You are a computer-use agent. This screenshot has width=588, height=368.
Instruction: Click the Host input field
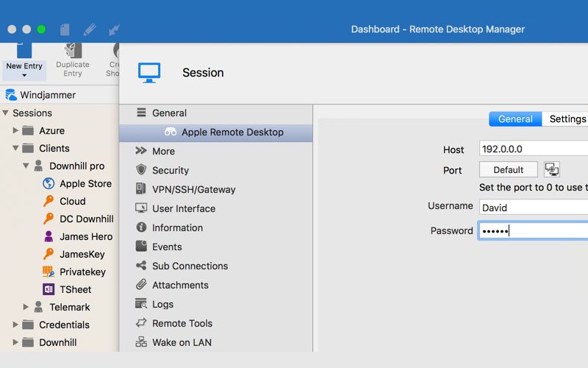click(534, 149)
